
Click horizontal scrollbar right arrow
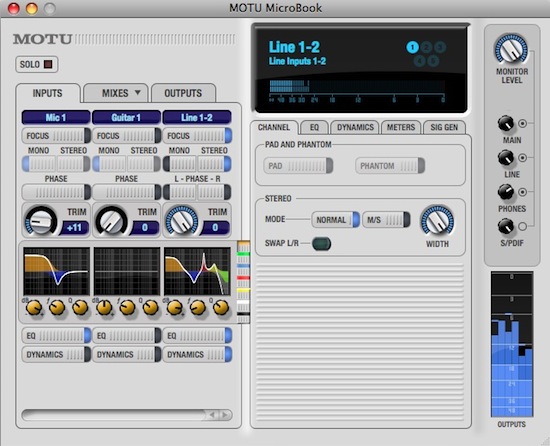[225, 415]
